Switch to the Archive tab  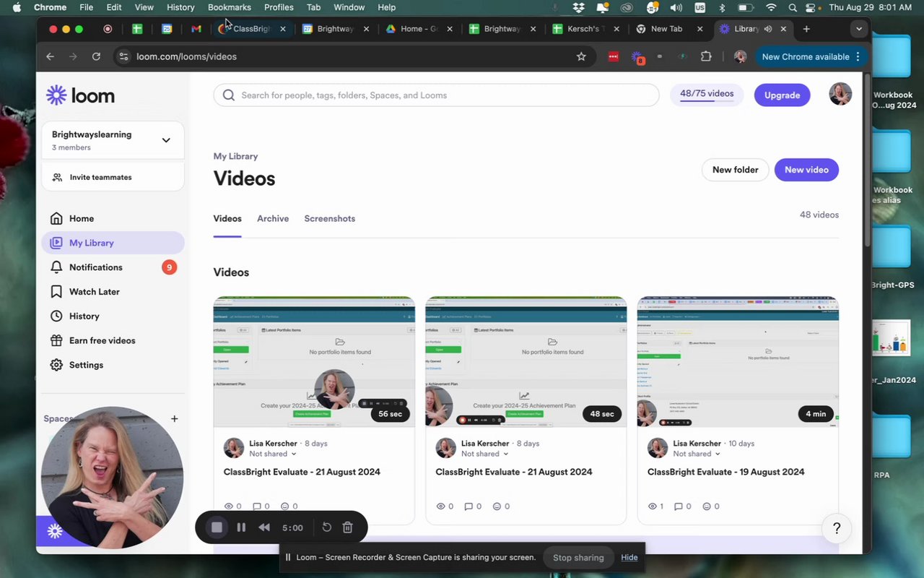[x=273, y=218]
